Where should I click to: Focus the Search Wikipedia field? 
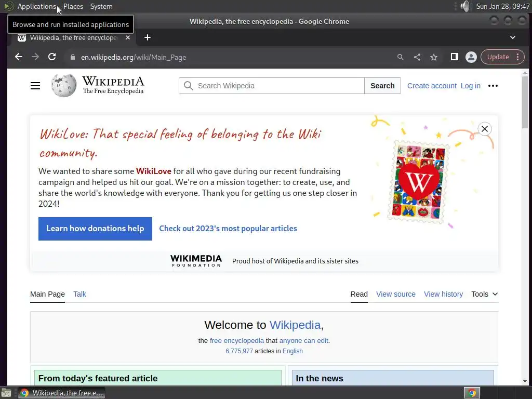pos(271,86)
